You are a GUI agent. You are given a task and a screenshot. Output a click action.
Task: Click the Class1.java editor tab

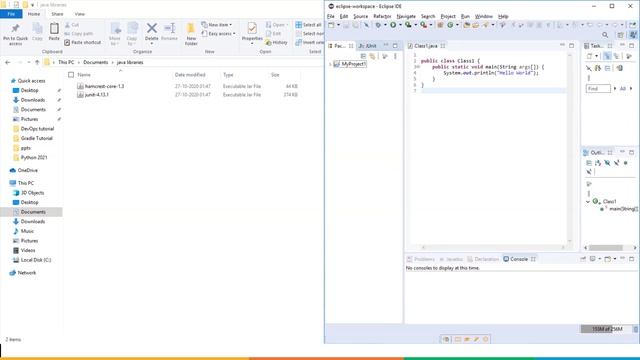pyautogui.click(x=425, y=46)
